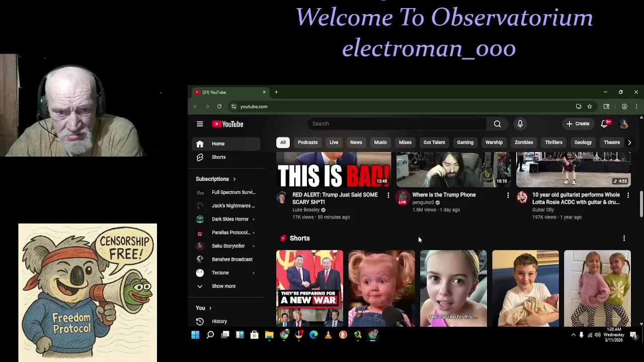
Task: Open the Create dropdown button
Action: click(578, 124)
